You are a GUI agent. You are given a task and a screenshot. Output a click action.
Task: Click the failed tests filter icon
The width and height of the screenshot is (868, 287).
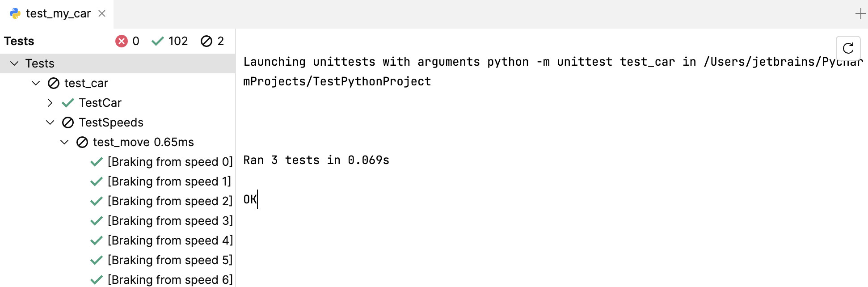coord(121,41)
